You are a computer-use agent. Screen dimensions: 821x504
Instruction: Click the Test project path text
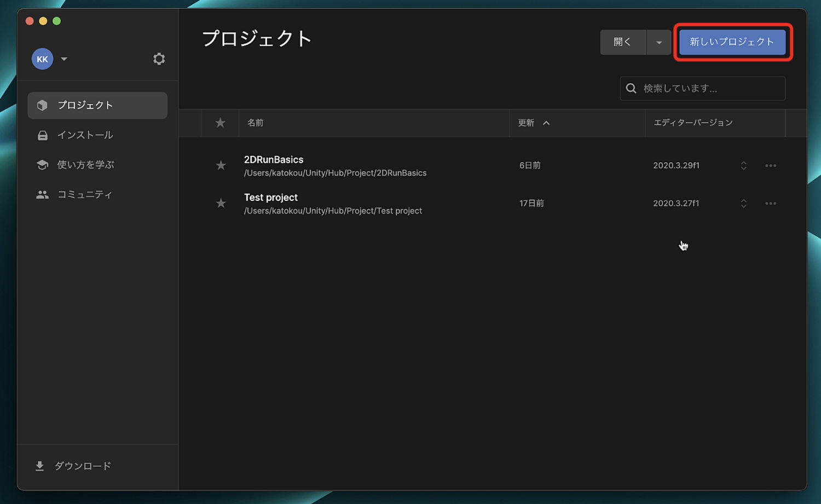pos(333,211)
